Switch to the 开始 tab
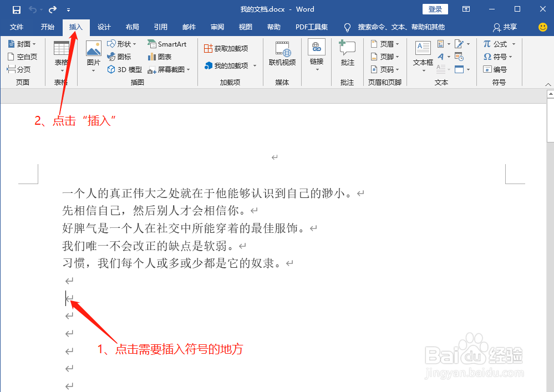The image size is (554, 392). tap(47, 27)
